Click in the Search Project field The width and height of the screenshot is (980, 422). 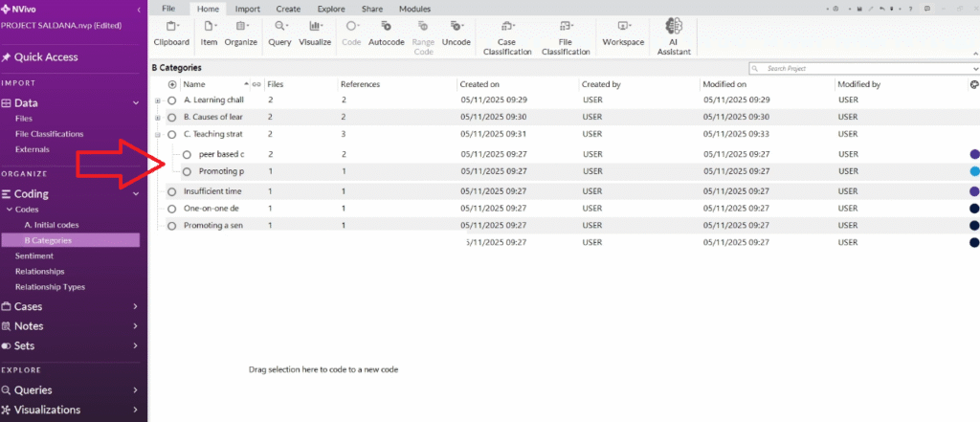click(861, 69)
